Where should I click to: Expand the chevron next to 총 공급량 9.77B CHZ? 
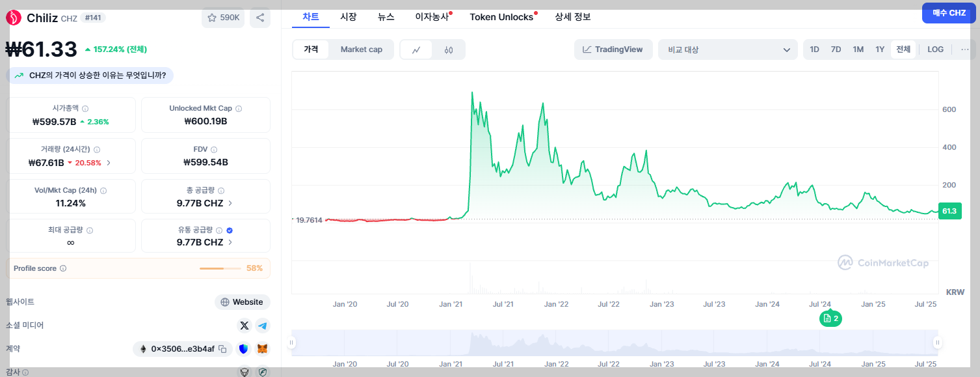click(230, 203)
